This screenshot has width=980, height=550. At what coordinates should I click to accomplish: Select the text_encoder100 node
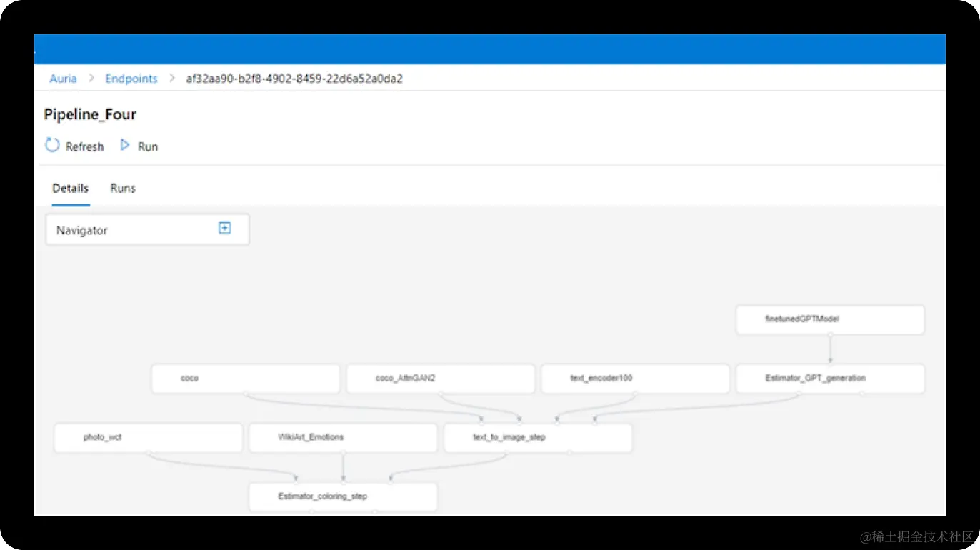click(636, 379)
